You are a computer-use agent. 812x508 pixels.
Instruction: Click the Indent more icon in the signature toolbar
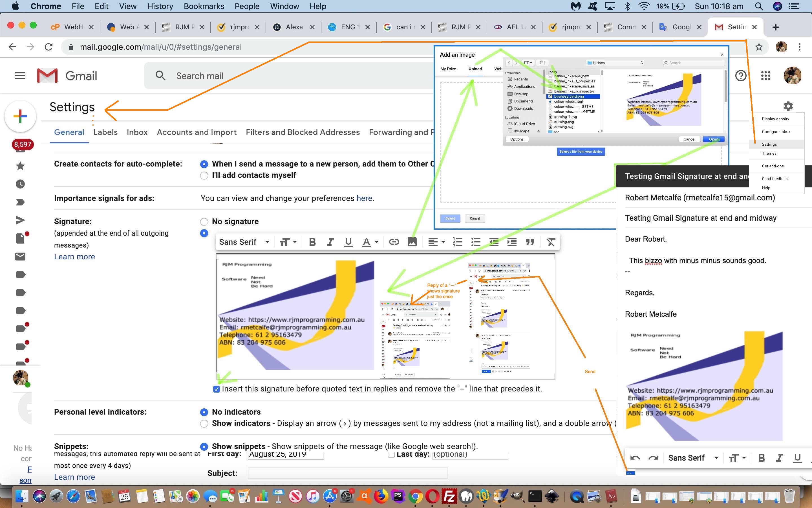click(x=512, y=242)
